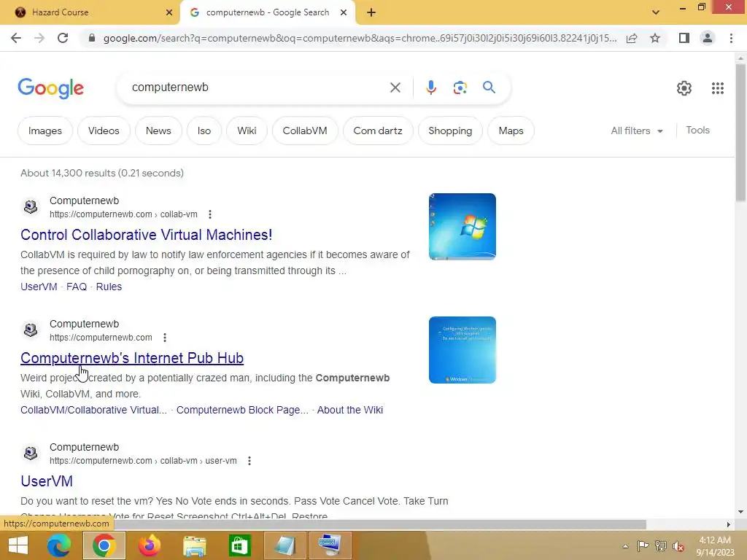
Task: Bookmark this page with star icon
Action: point(655,38)
